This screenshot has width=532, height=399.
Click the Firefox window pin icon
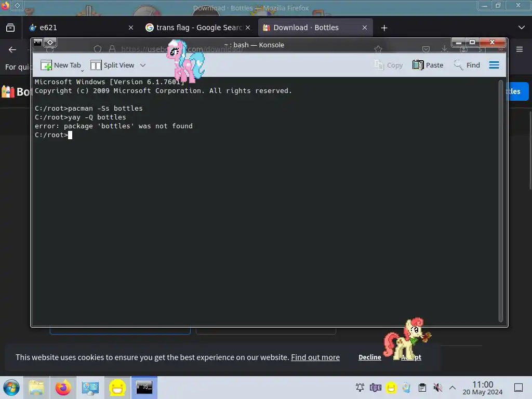(17, 5)
